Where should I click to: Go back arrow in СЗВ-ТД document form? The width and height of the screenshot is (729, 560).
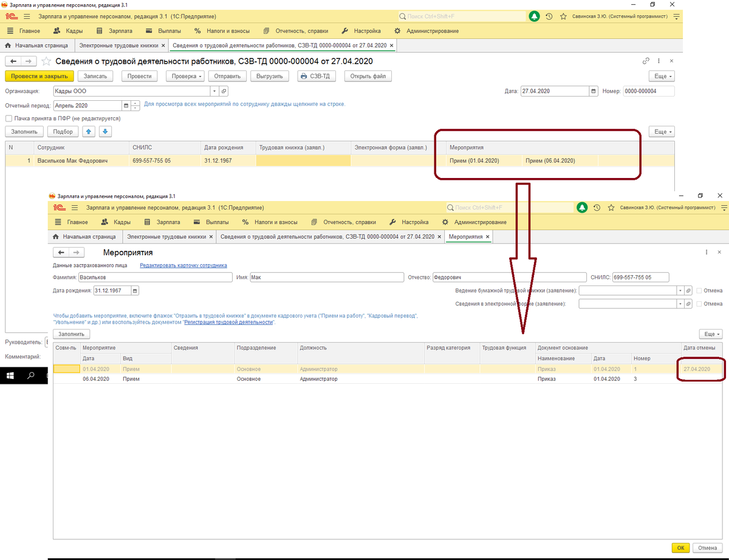coord(13,61)
